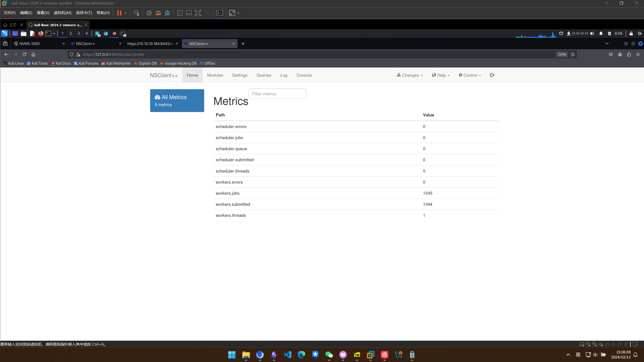Viewport: 644px width, 362px height.
Task: Select the All Metrics panel button
Action: [177, 101]
